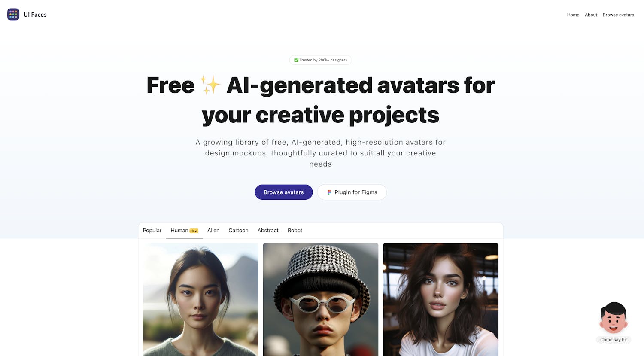Select the houndstooth bucket hat avatar

(321, 300)
